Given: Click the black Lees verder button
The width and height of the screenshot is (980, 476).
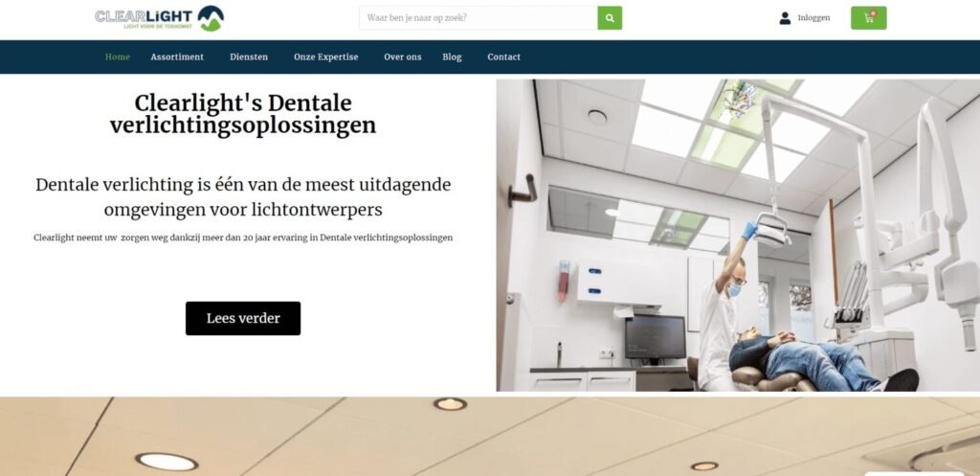Looking at the screenshot, I should 243,318.
